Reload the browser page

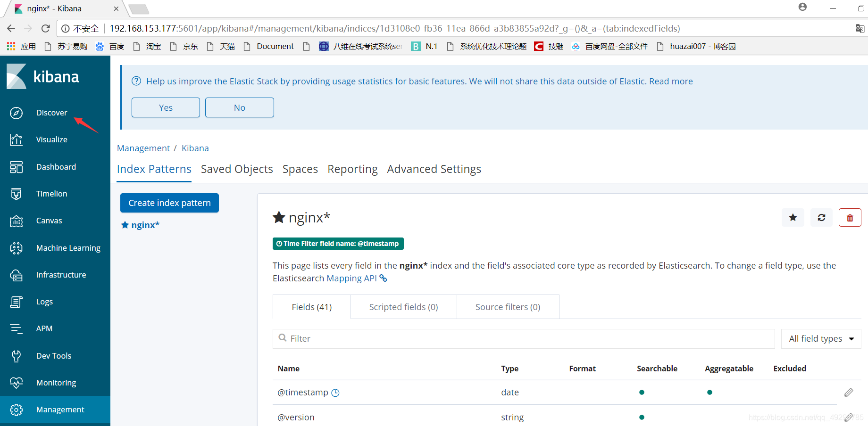coord(46,28)
